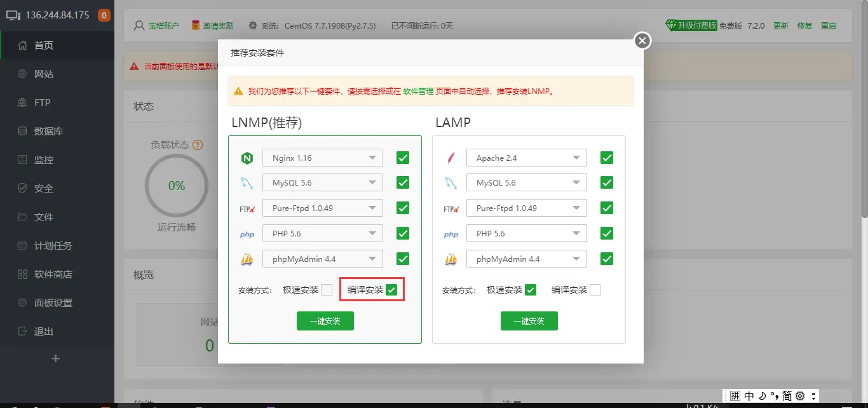Open the 网站 websites sidebar item

[x=57, y=74]
